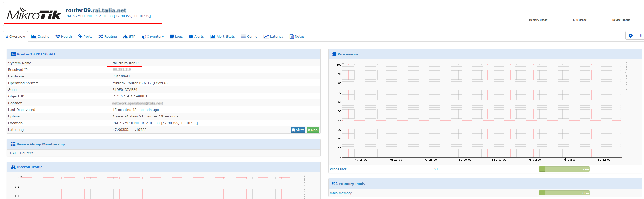644x199 pixels.
Task: Open the Routing tab
Action: click(x=108, y=36)
